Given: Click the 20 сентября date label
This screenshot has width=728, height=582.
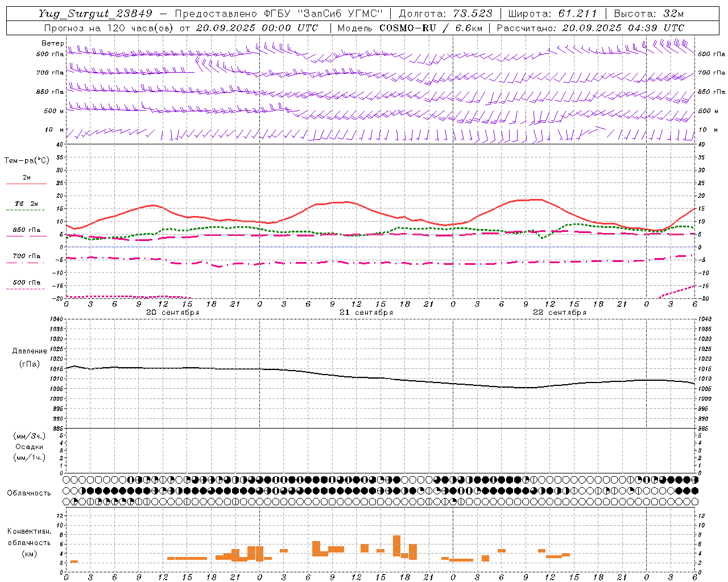Looking at the screenshot, I should pos(172,313).
